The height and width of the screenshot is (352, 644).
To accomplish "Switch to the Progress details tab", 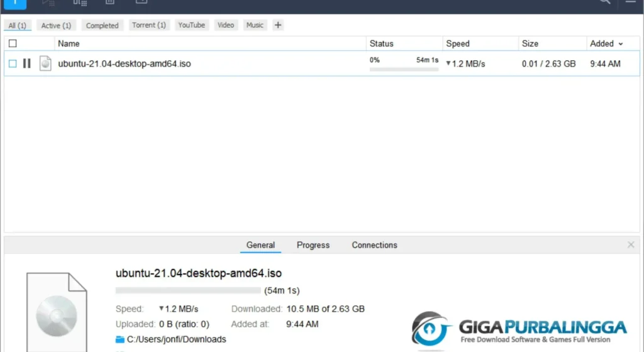I will [x=313, y=245].
